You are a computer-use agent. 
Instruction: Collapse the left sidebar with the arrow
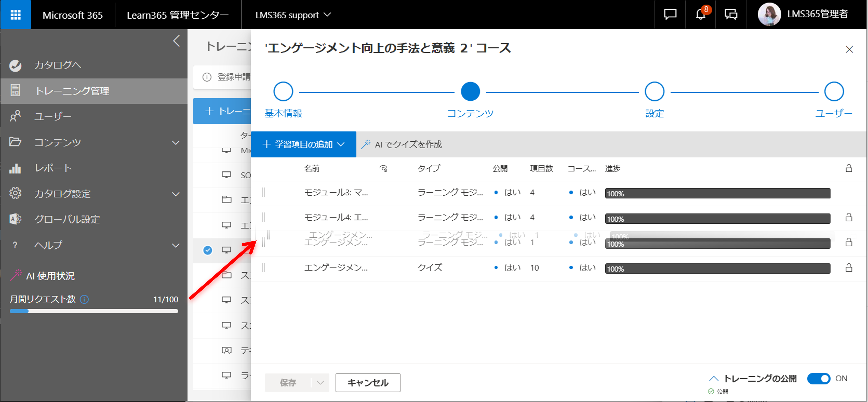[176, 41]
